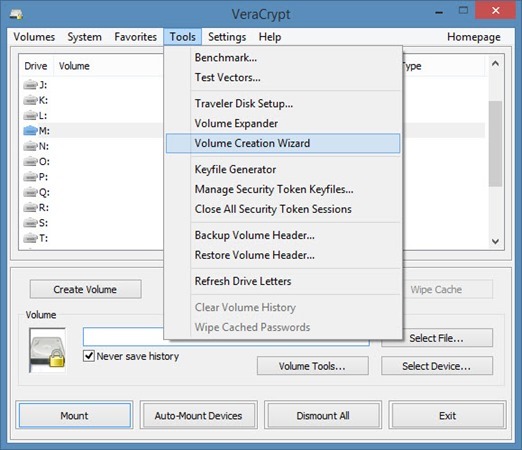Viewport: 522px width, 450px height.
Task: Open the Settings menu
Action: coord(227,37)
